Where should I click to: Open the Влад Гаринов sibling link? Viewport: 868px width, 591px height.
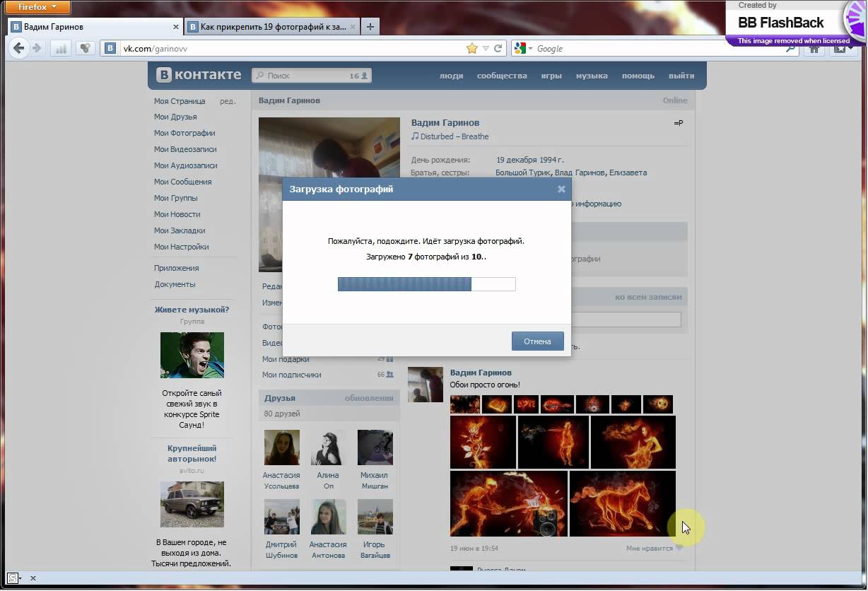[580, 172]
